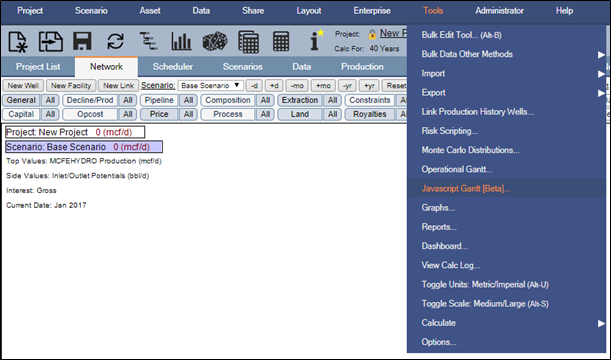Click the -yr date button
Viewport: 611px width, 360px height.
tap(347, 85)
